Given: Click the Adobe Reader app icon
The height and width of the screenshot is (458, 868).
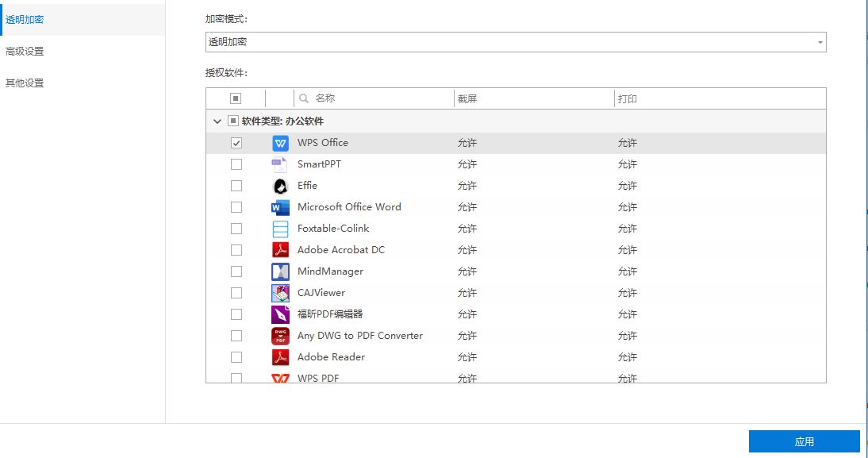Looking at the screenshot, I should (280, 357).
